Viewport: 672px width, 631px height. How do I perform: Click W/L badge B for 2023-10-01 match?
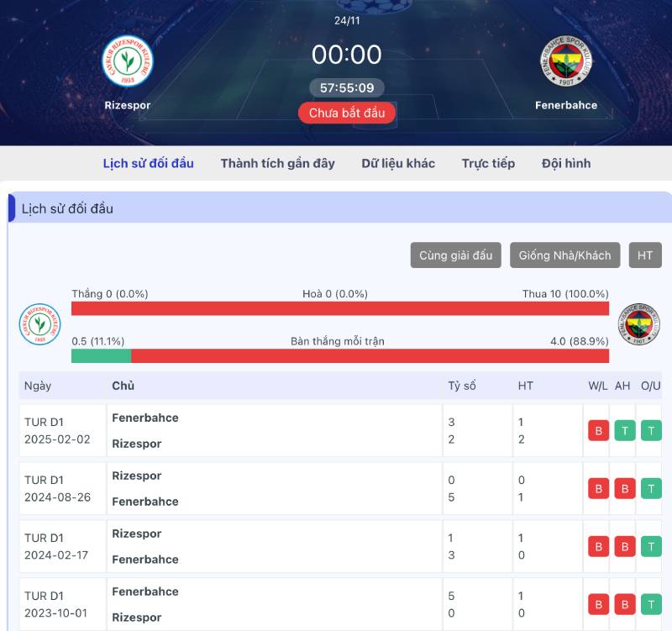599,604
